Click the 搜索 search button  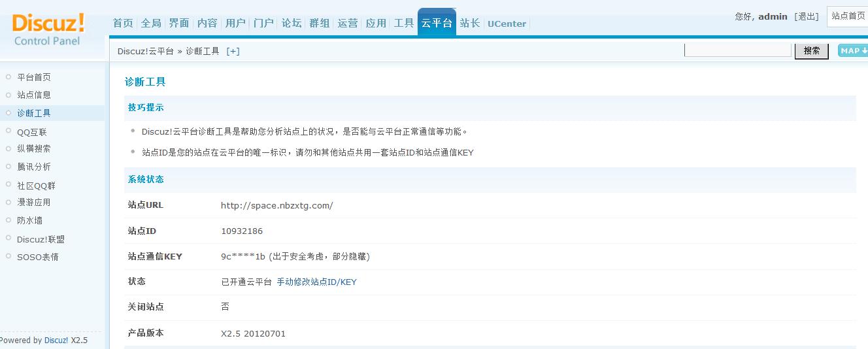[812, 50]
